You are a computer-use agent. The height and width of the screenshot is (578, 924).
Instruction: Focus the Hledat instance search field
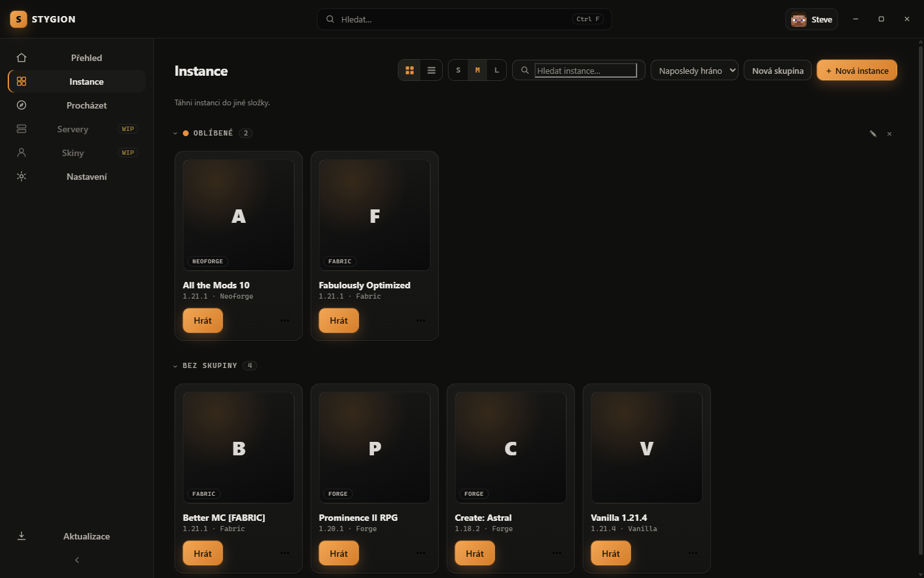coord(586,71)
